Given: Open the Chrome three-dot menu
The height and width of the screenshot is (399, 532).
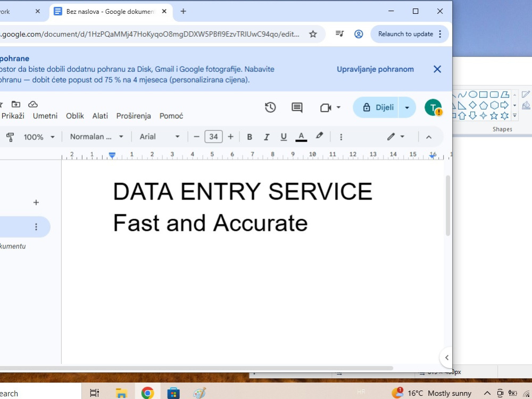Looking at the screenshot, I should 440,34.
